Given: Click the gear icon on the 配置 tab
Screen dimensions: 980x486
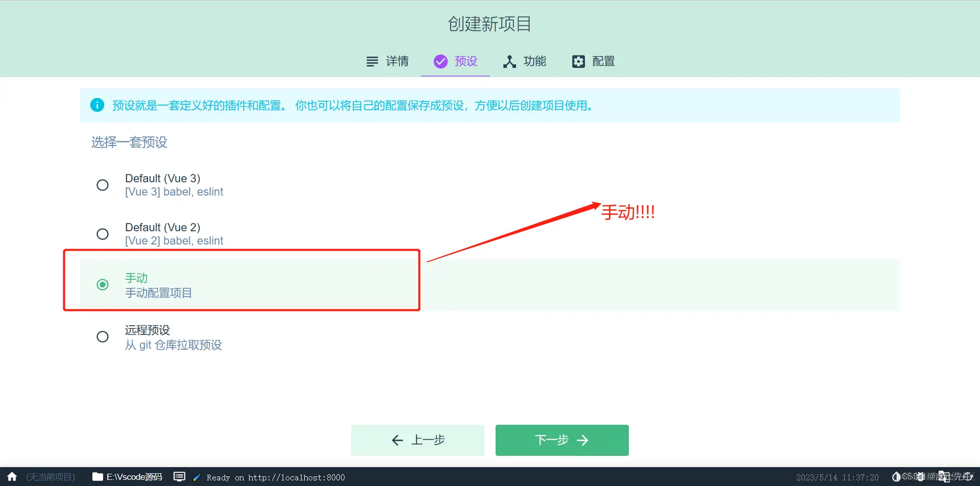Looking at the screenshot, I should (578, 61).
